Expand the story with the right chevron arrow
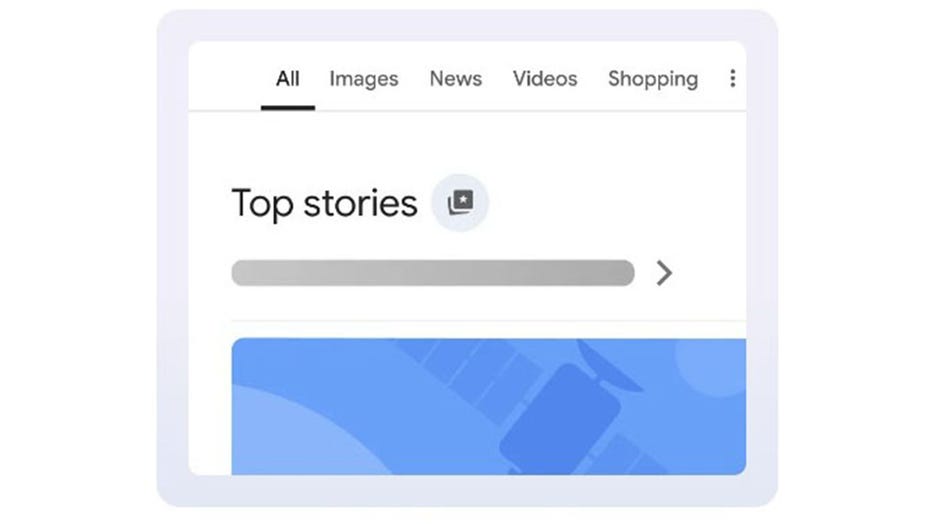The height and width of the screenshot is (524, 932). (664, 273)
